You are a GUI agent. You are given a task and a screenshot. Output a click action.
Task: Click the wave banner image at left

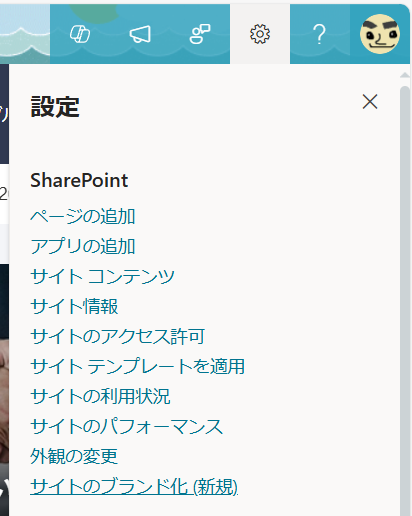(x=25, y=34)
